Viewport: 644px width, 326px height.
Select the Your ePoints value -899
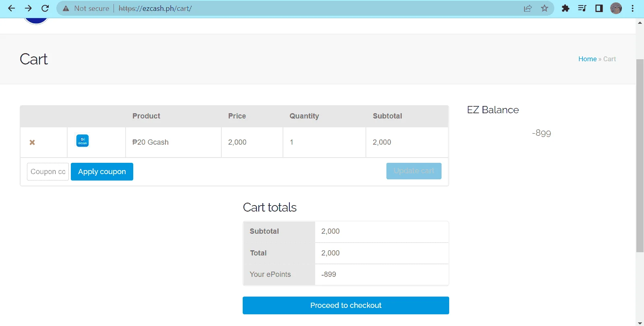coord(328,274)
